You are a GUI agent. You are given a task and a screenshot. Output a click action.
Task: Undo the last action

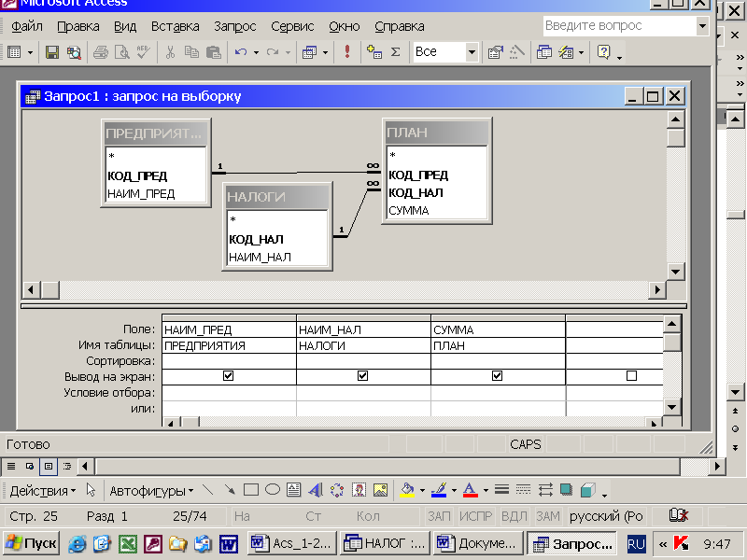(x=241, y=52)
